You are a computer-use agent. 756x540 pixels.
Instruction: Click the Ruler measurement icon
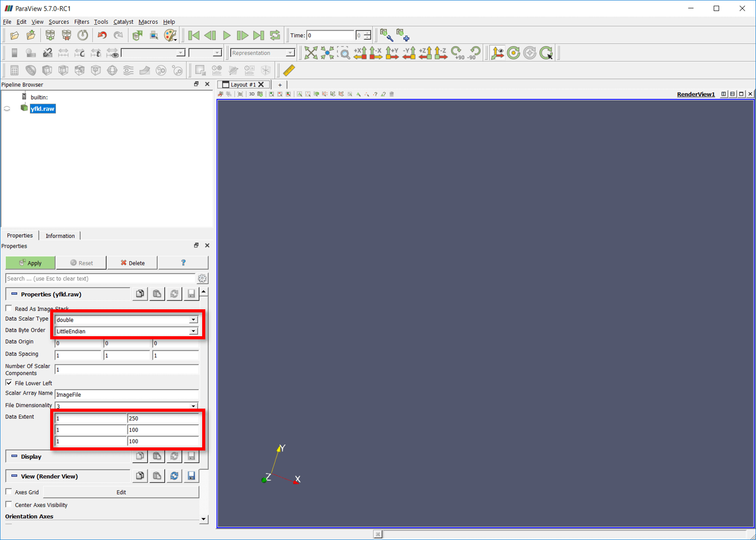pyautogui.click(x=289, y=70)
